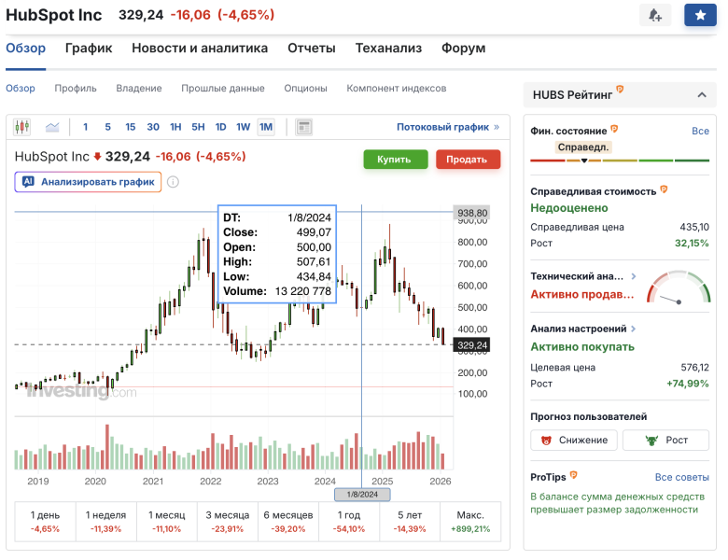The image size is (728, 560).
Task: Add a price alert with the bell icon
Action: (654, 15)
